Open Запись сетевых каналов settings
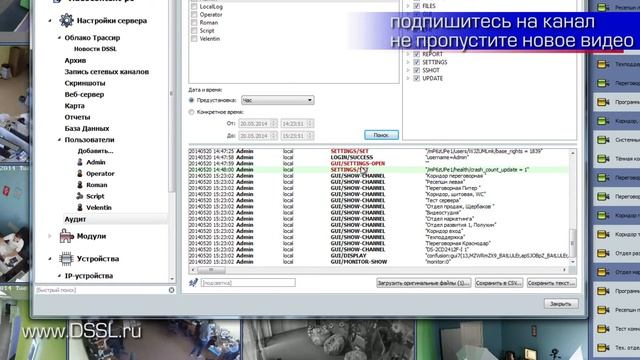This screenshot has height=360, width=640. 107,72
